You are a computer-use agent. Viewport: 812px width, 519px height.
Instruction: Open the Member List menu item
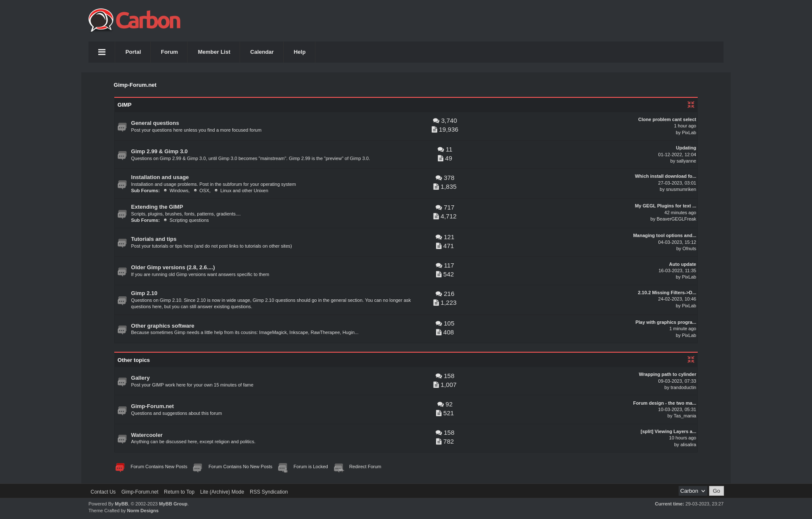click(x=214, y=52)
